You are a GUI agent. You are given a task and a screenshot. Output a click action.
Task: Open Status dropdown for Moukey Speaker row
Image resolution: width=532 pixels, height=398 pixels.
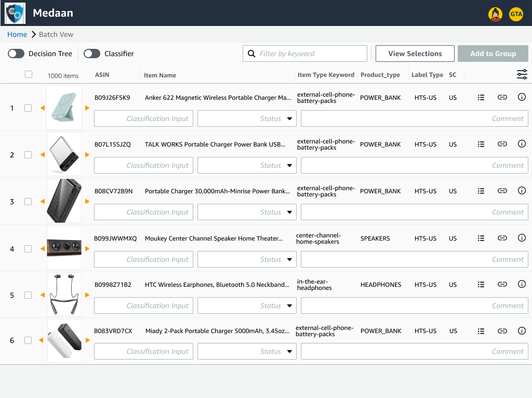[x=247, y=259]
